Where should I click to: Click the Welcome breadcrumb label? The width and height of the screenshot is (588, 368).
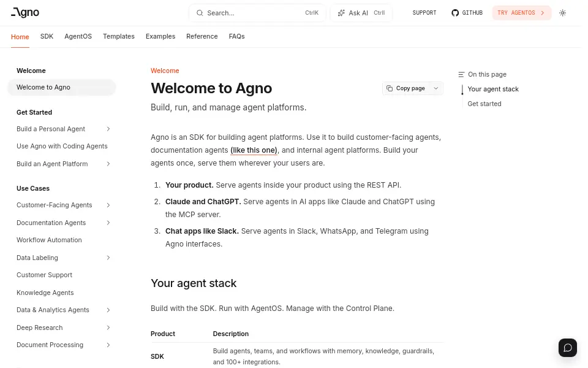tap(165, 71)
